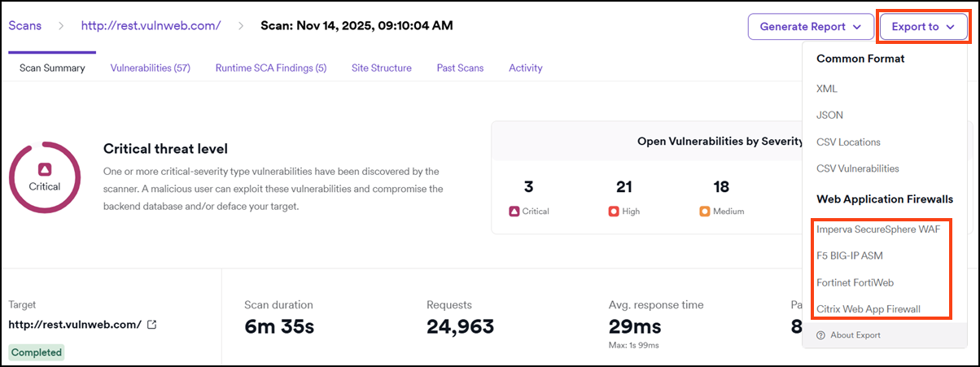The image size is (980, 367).
Task: Expand the Generate Report dropdown
Action: (810, 27)
